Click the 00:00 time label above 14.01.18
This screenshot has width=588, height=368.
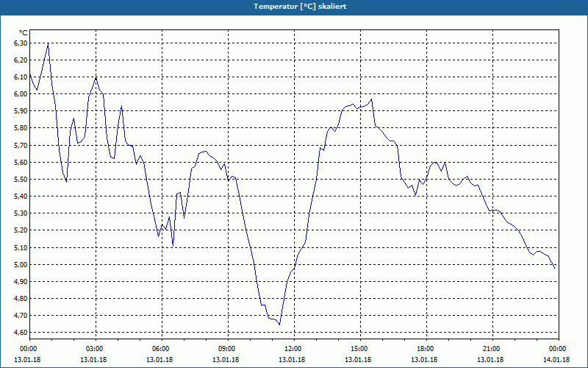coord(556,349)
